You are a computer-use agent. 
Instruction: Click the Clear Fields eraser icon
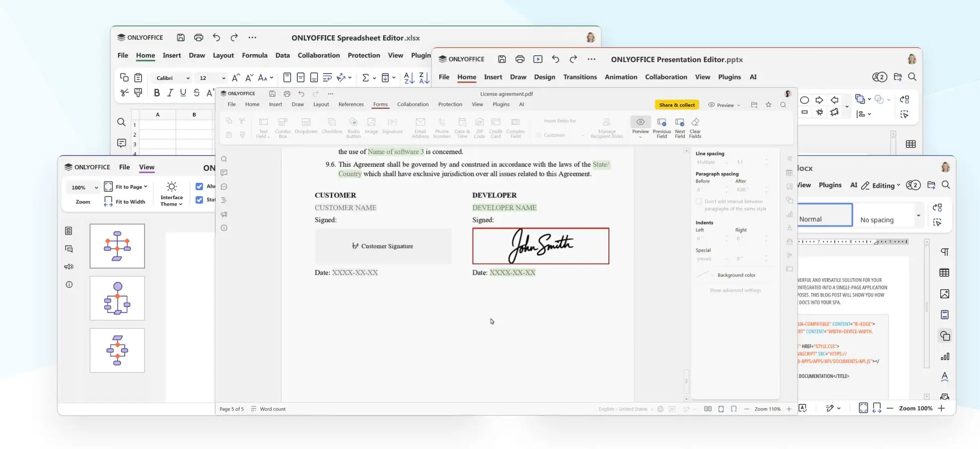click(x=695, y=122)
